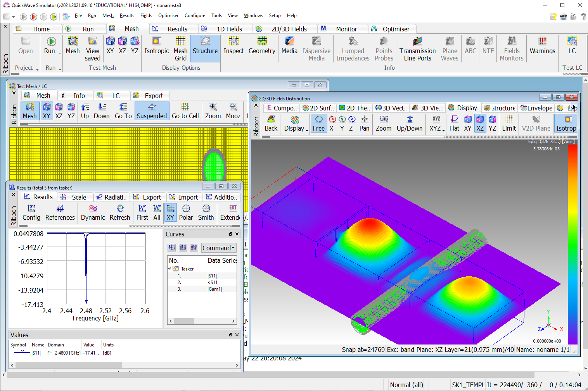Click Pan tool in 2D/3D Fields window
Viewport: 588px width, 391px height.
tap(364, 123)
